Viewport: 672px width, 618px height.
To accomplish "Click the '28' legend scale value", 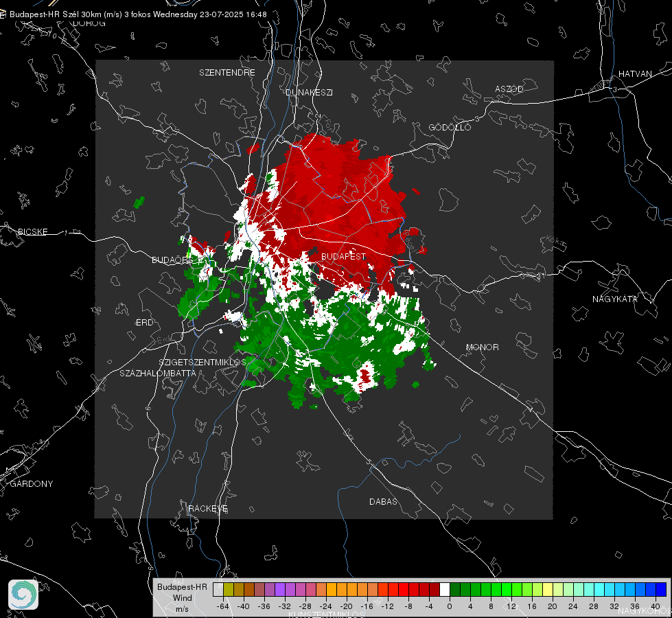I will 594,606.
